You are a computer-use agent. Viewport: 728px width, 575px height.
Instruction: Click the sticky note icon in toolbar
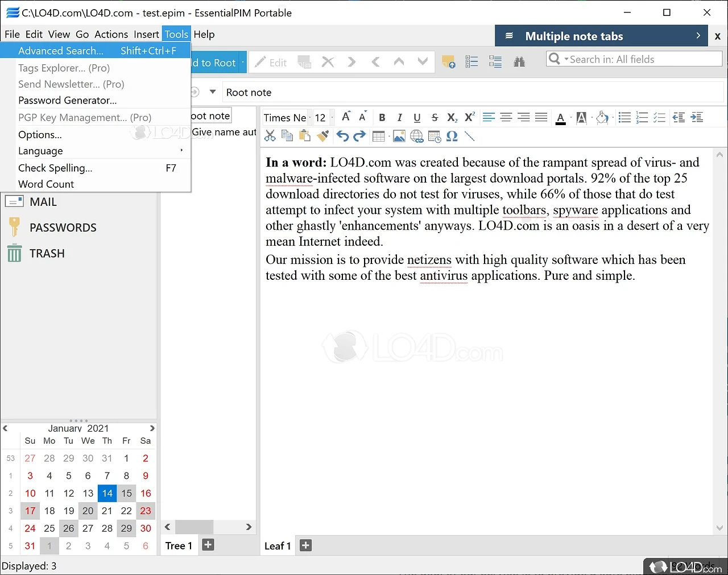[x=448, y=61]
